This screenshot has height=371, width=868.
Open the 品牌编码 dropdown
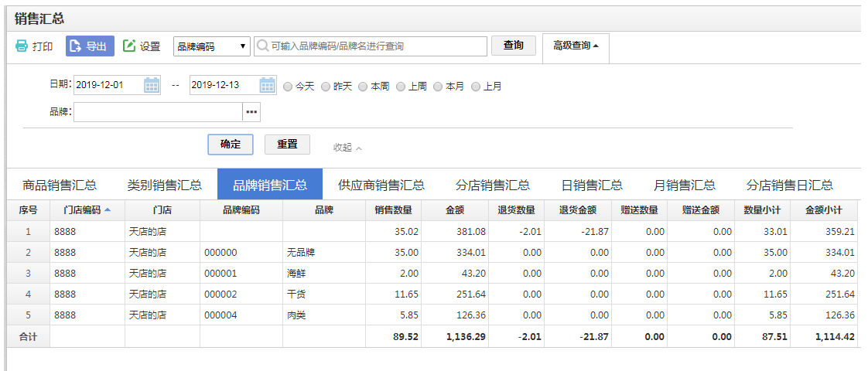point(212,46)
